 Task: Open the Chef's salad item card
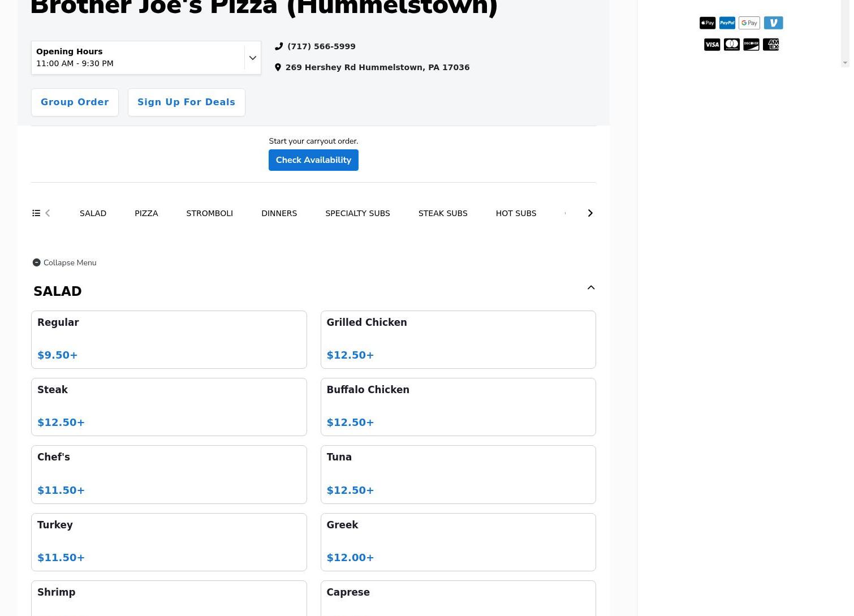(x=169, y=475)
